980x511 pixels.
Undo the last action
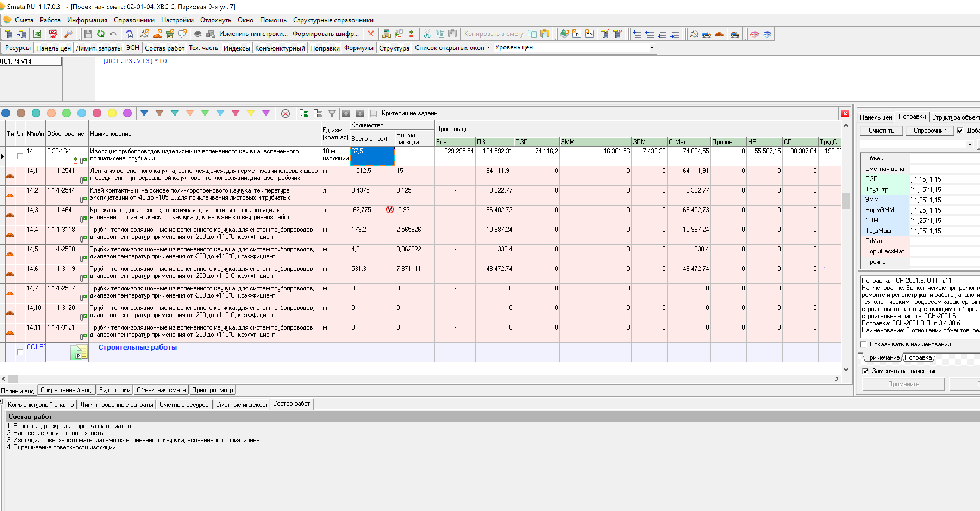click(113, 34)
